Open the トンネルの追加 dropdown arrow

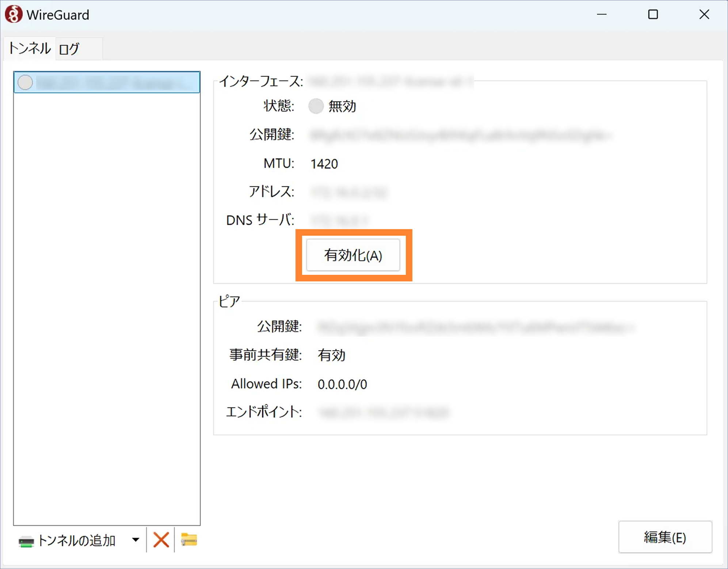[x=136, y=540]
